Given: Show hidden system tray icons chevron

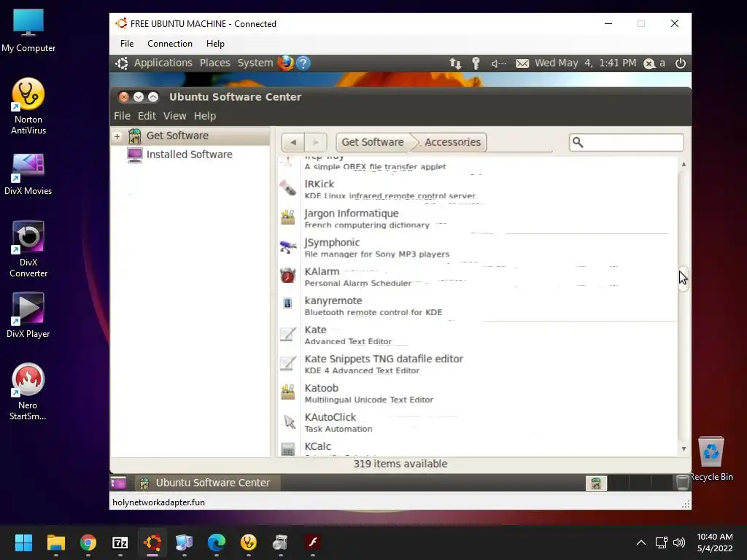Looking at the screenshot, I should tap(641, 542).
